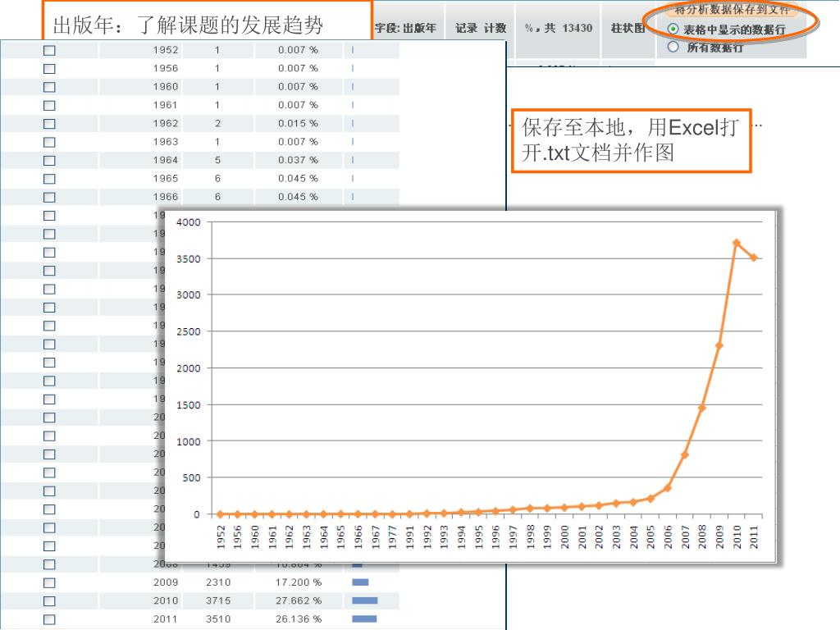Click the blue bar graph for 2009

pos(360,582)
